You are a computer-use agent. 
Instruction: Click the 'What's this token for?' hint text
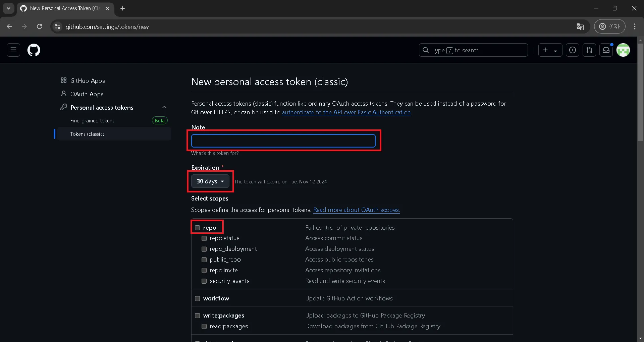[215, 153]
